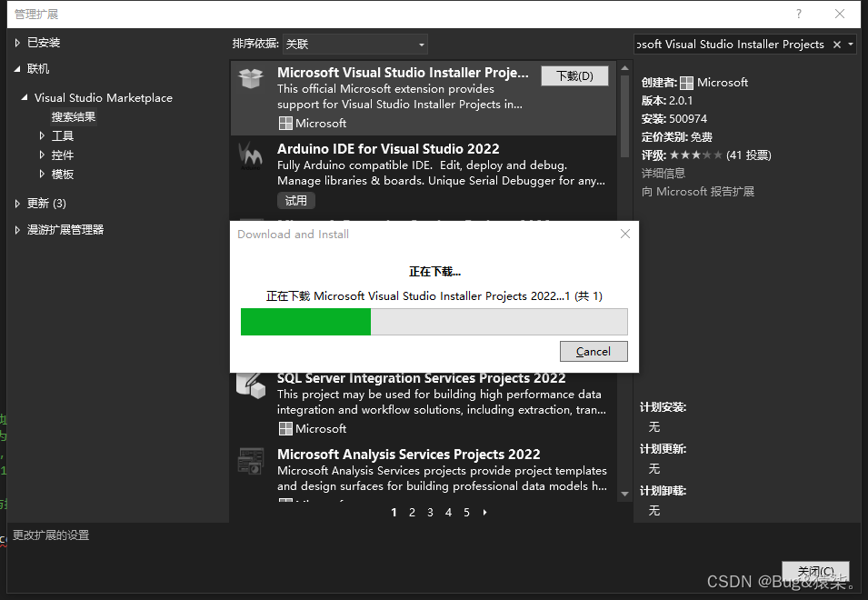Click the SQL Server Integration Services extension icon
This screenshot has height=600, width=868.
[251, 385]
